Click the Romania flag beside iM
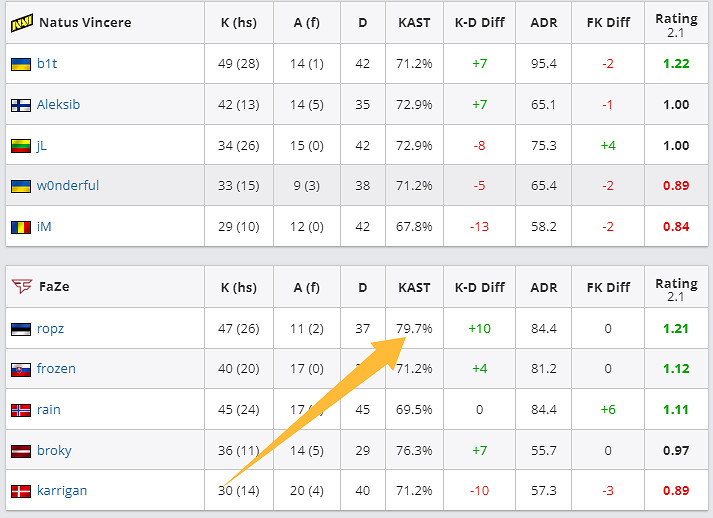The width and height of the screenshot is (713, 518). [20, 227]
